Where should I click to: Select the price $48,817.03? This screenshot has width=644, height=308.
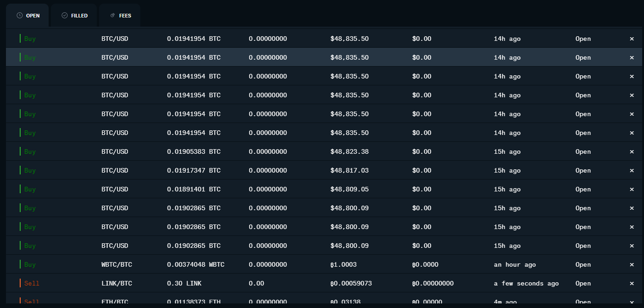pos(350,170)
